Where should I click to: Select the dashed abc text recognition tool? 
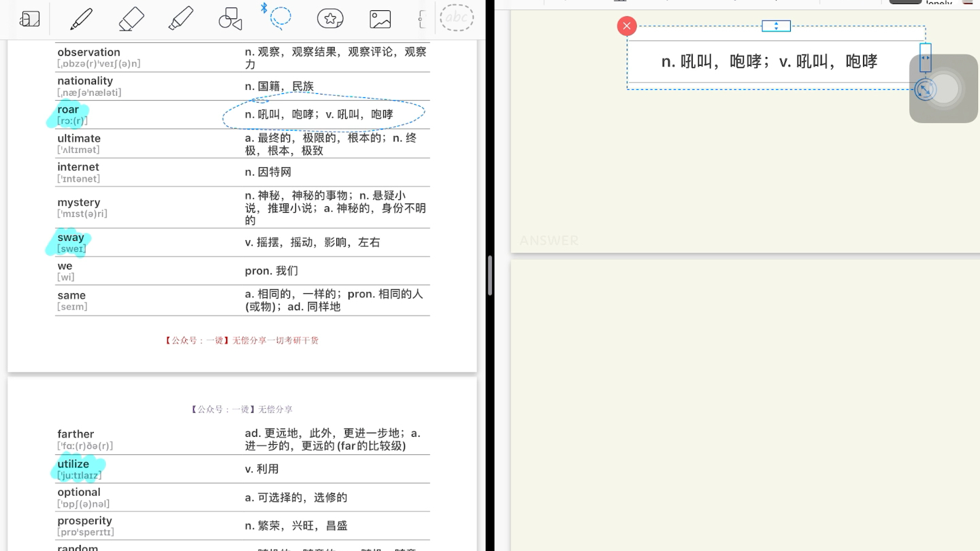click(x=457, y=18)
